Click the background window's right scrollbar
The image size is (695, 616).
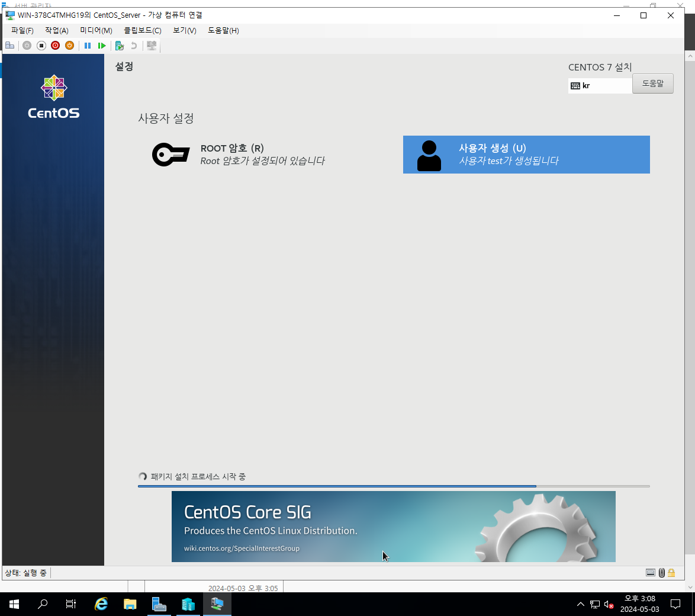coord(690,322)
